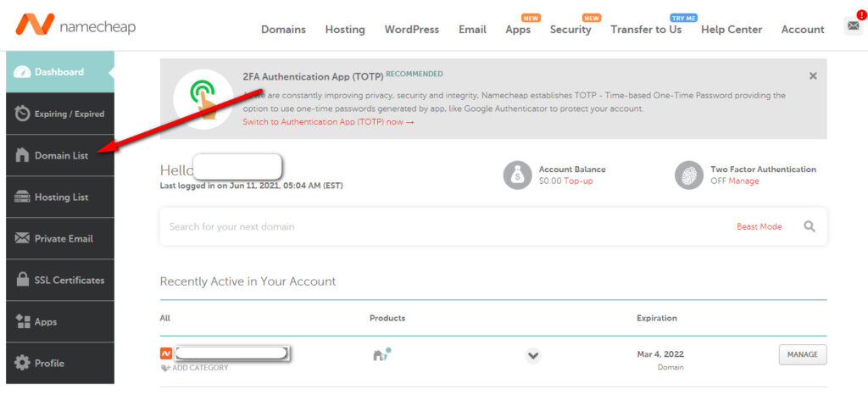This screenshot has height=395, width=868.
Task: Open the Domains top menu
Action: coord(283,30)
